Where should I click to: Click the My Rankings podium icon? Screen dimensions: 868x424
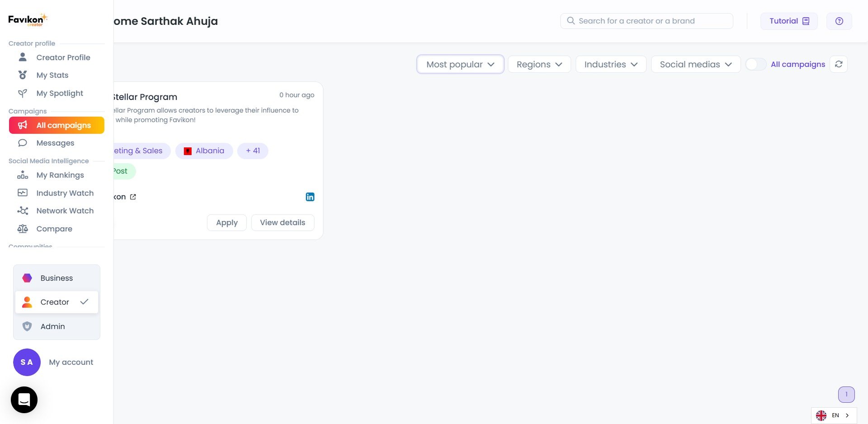point(23,175)
